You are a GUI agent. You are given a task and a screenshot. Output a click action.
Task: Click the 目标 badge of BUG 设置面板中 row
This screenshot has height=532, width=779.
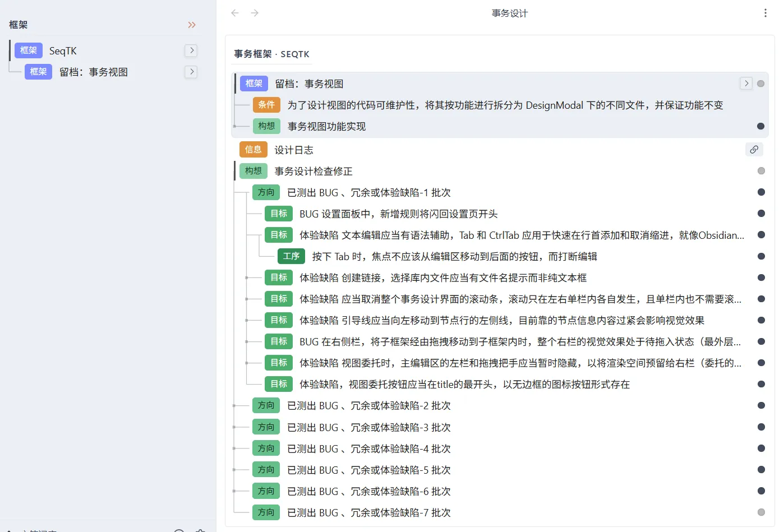pos(279,214)
